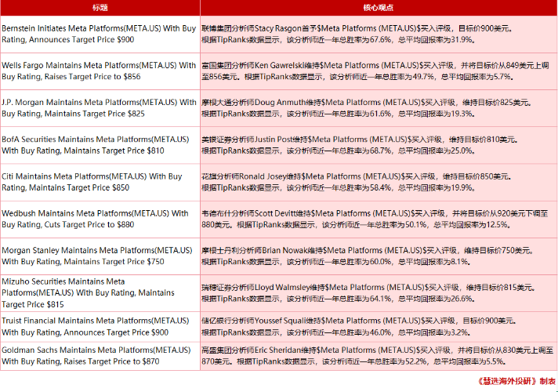Click the 核心观点 column header
This screenshot has width=558, height=392.
click(x=379, y=8)
